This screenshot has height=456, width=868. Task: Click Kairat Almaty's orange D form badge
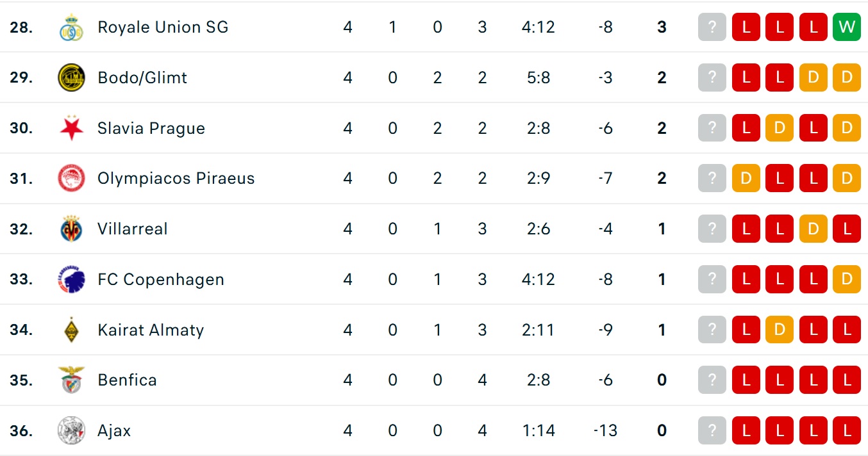point(780,330)
